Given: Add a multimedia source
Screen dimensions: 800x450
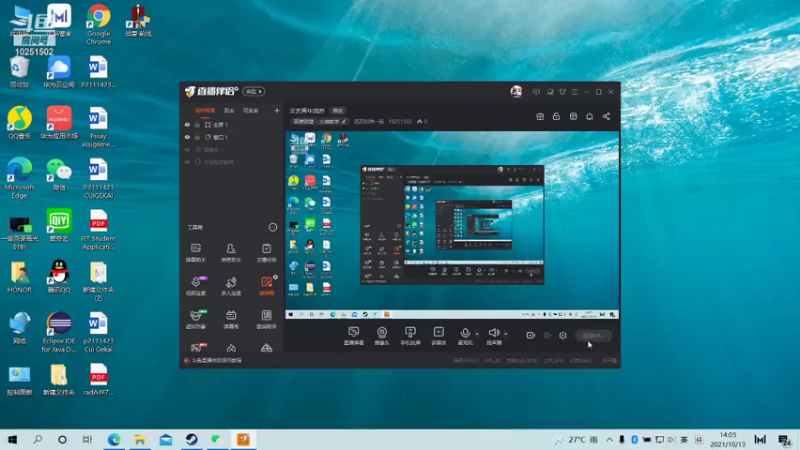Looking at the screenshot, I should [x=439, y=336].
